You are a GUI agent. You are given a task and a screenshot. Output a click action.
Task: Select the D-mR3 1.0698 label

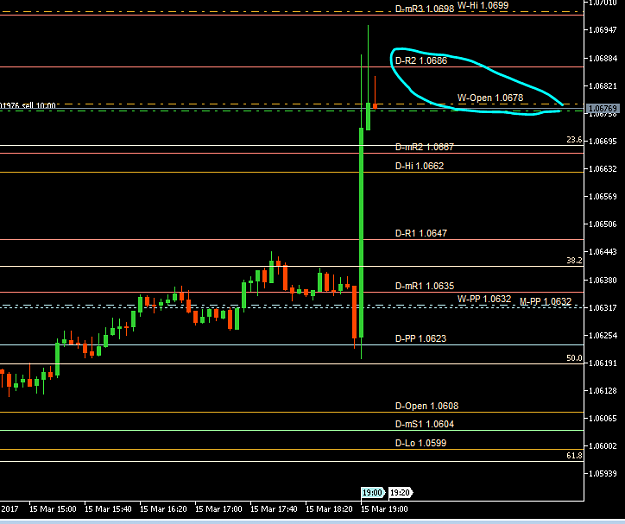coord(425,8)
